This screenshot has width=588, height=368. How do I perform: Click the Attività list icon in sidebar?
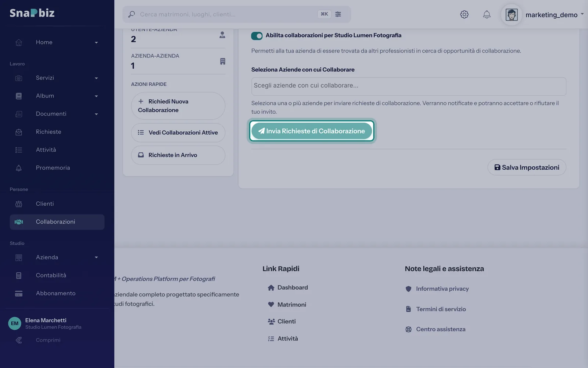[x=19, y=150]
